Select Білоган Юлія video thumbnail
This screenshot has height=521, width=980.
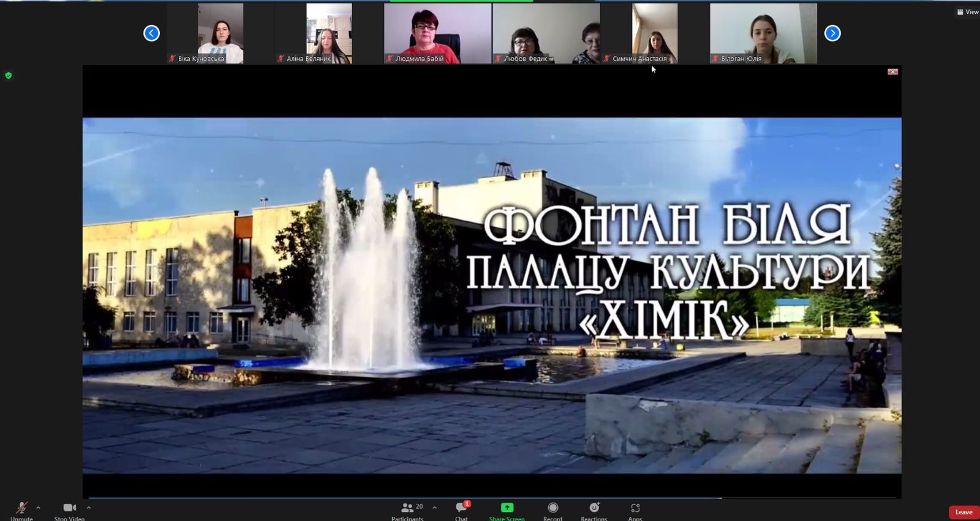coord(763,33)
